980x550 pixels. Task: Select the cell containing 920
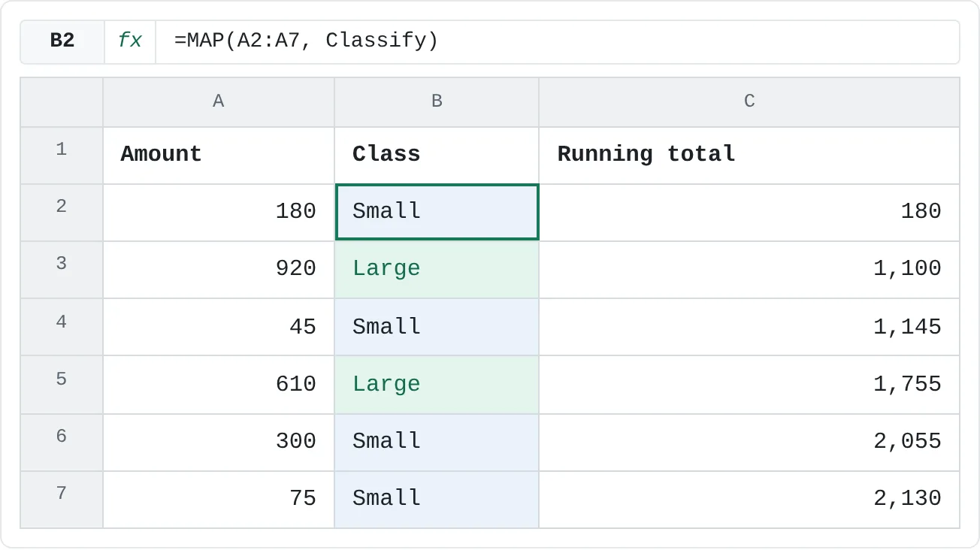coord(219,269)
